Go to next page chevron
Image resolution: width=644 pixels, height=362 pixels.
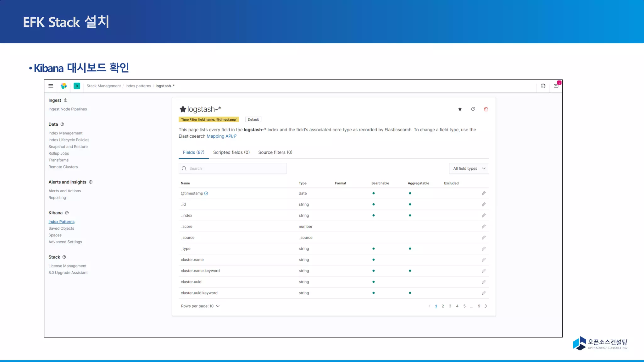click(486, 306)
